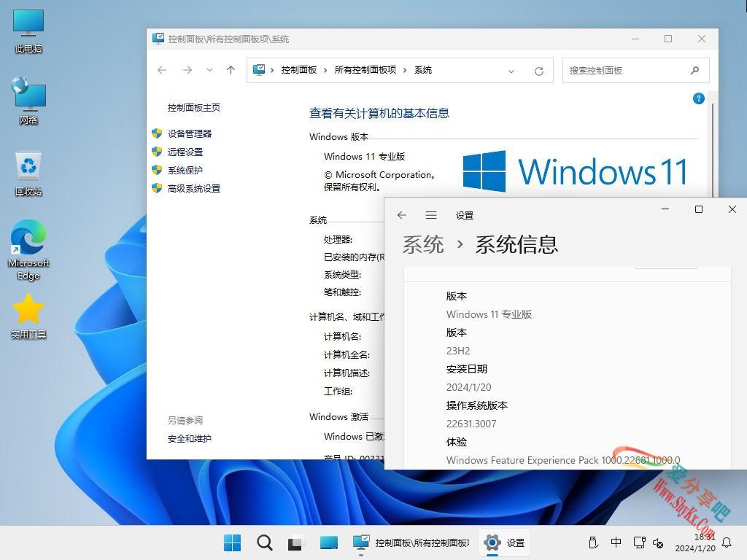Expand chevron before 控制面板 breadcrumb

point(272,71)
